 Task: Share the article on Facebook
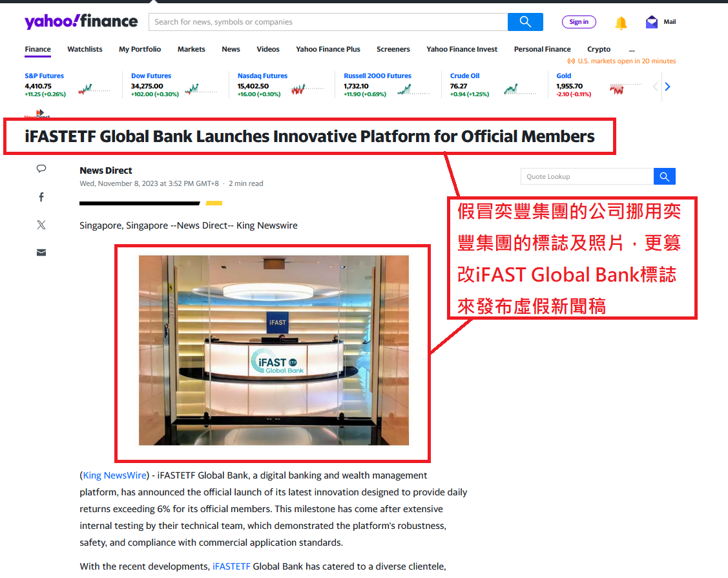point(41,196)
